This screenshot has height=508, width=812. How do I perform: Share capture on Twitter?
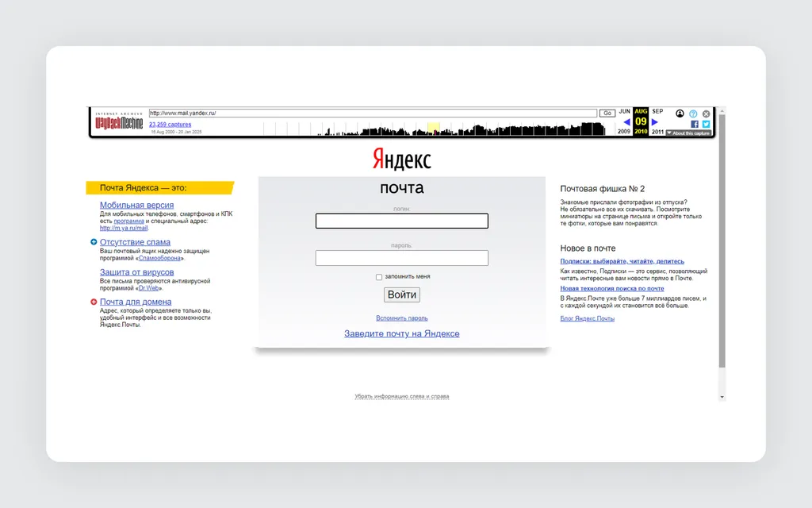point(706,124)
